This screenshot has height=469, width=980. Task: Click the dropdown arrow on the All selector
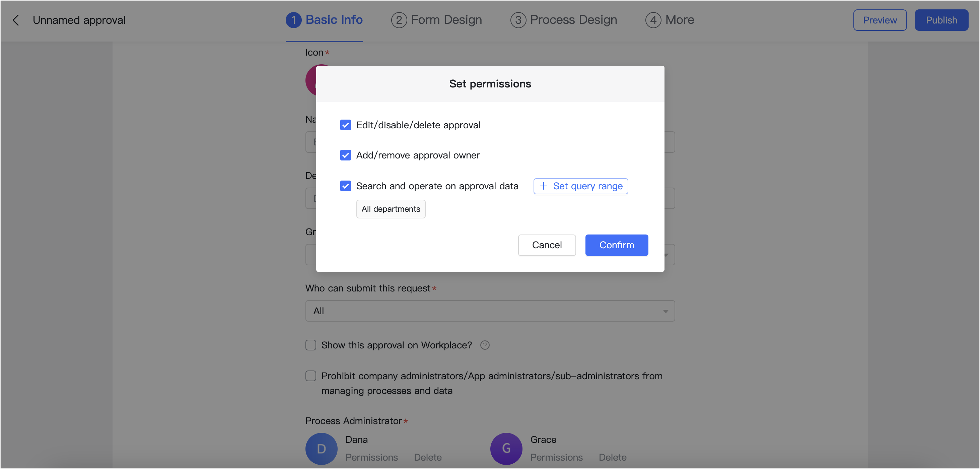pos(665,311)
